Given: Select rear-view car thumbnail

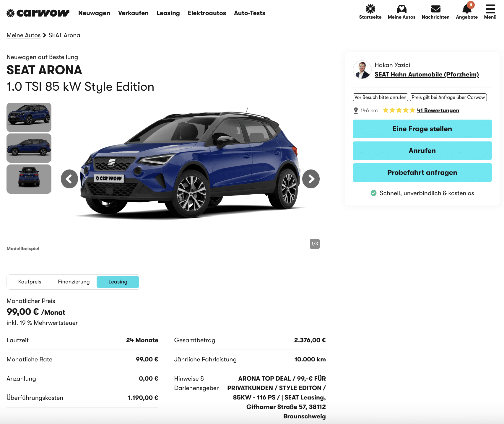Looking at the screenshot, I should pyautogui.click(x=29, y=179).
